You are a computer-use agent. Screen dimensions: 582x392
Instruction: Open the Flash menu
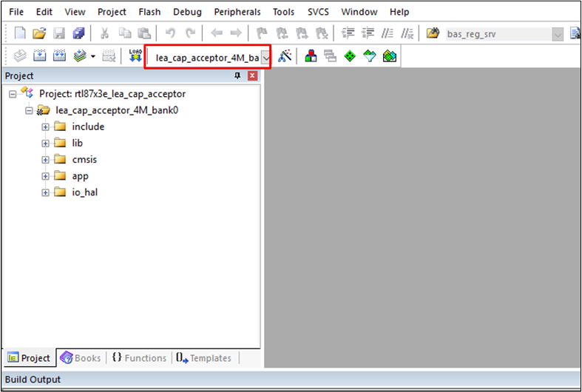click(x=149, y=12)
